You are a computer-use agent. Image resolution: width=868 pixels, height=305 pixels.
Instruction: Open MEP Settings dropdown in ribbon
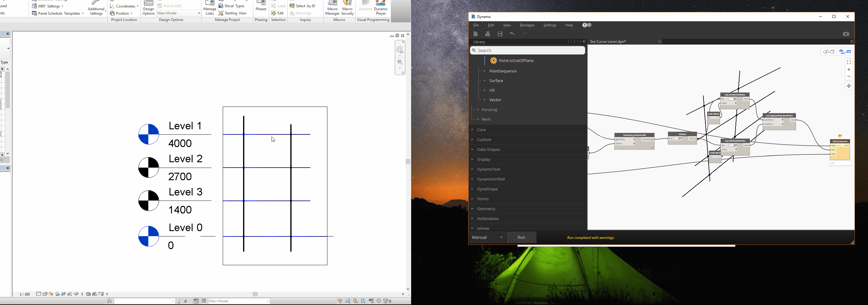click(48, 6)
